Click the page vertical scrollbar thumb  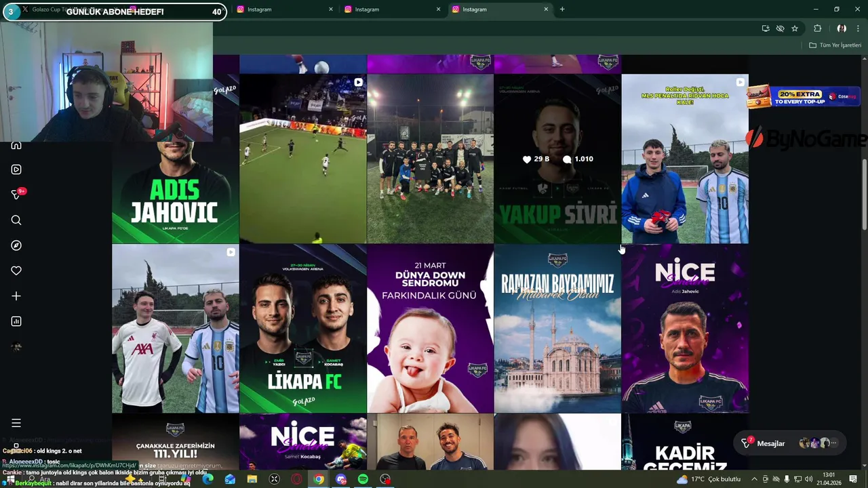tap(864, 195)
